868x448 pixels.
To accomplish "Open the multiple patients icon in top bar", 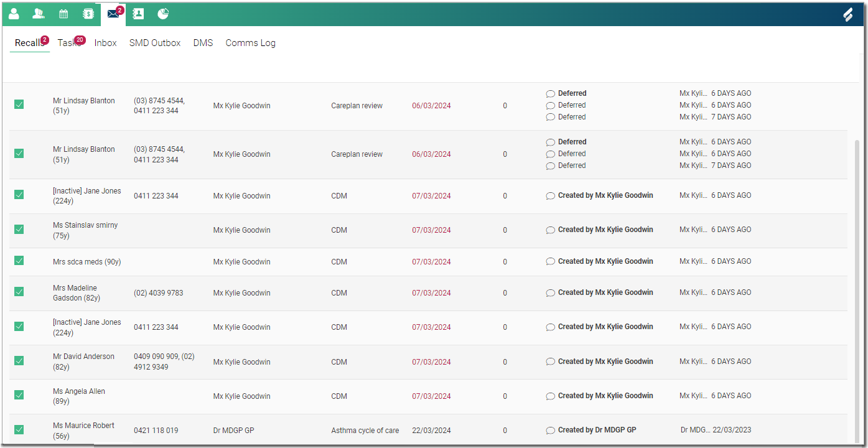I will click(x=39, y=14).
